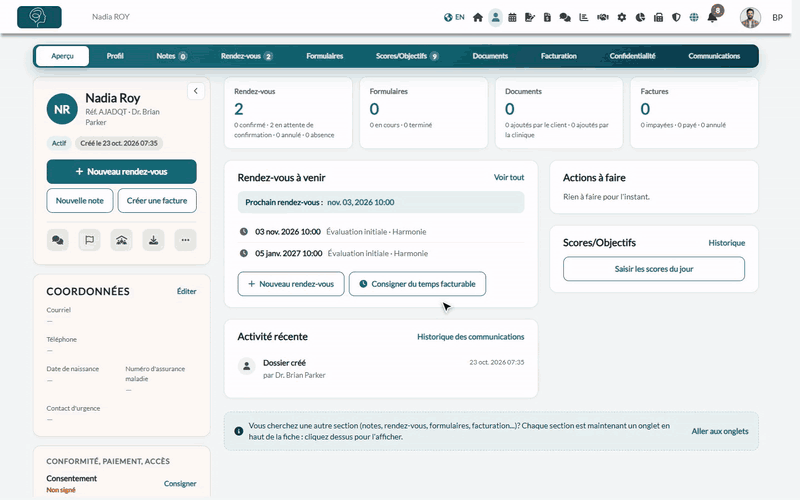This screenshot has height=500, width=800.
Task: Switch to the Documents tab
Action: click(x=490, y=56)
